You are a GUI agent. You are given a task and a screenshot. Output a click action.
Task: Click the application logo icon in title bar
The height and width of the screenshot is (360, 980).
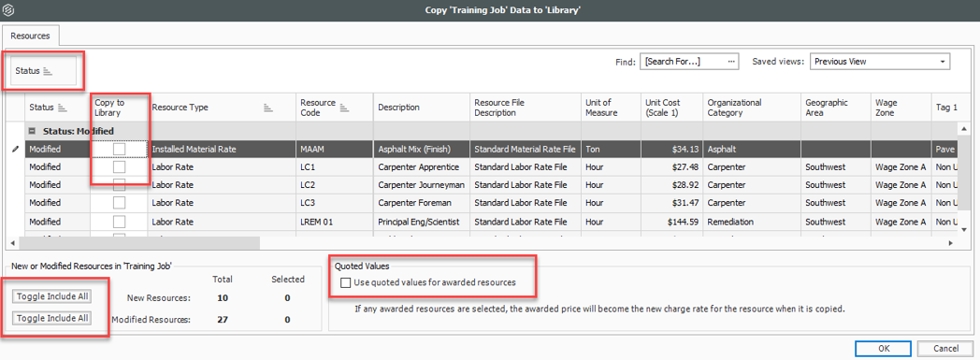[x=8, y=10]
